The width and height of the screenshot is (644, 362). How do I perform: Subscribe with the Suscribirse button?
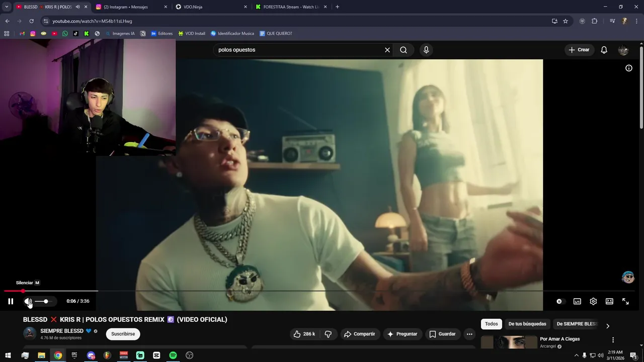[x=123, y=334]
